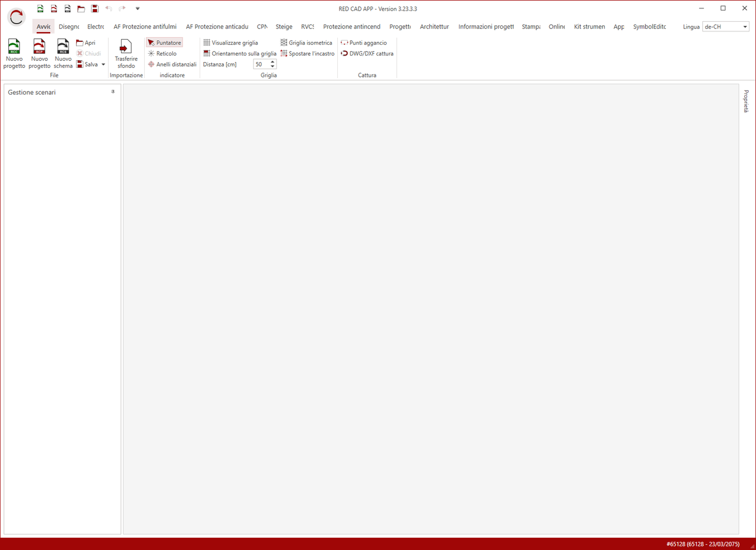756x550 pixels.
Task: Click the RED CAD application logo button
Action: (x=17, y=17)
